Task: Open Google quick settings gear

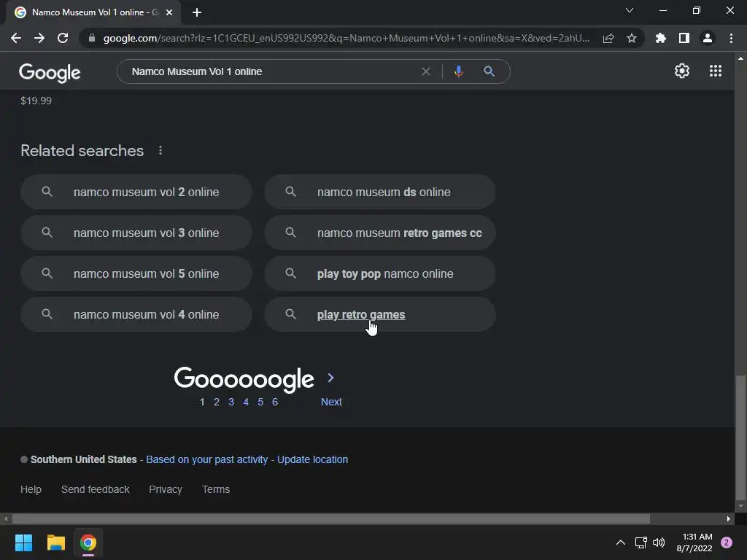Action: (682, 71)
